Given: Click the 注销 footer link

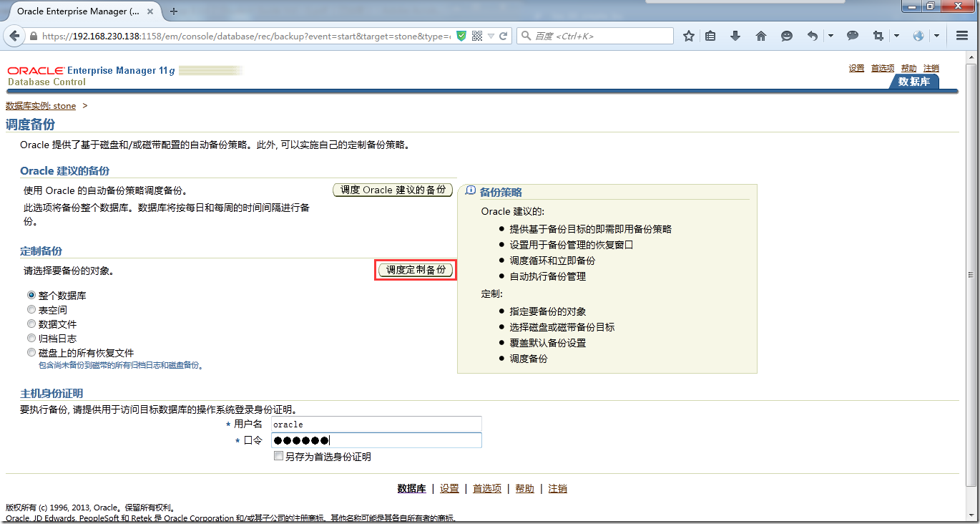Looking at the screenshot, I should (558, 488).
